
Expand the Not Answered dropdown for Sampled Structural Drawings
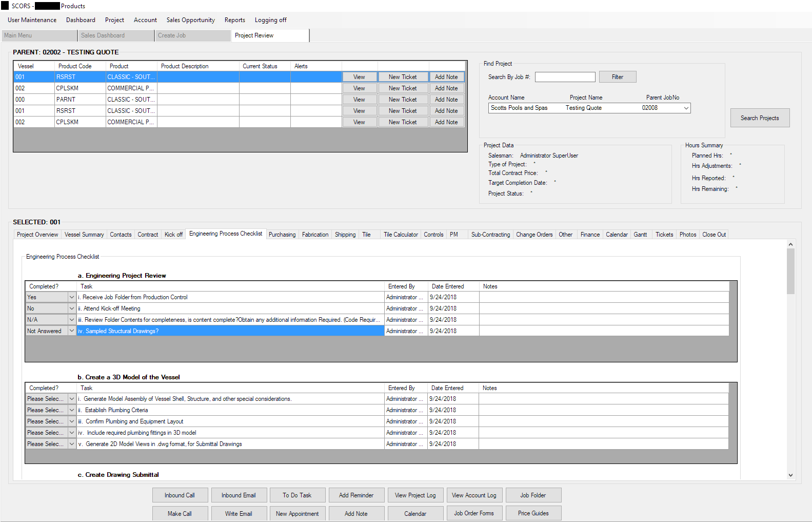click(72, 331)
